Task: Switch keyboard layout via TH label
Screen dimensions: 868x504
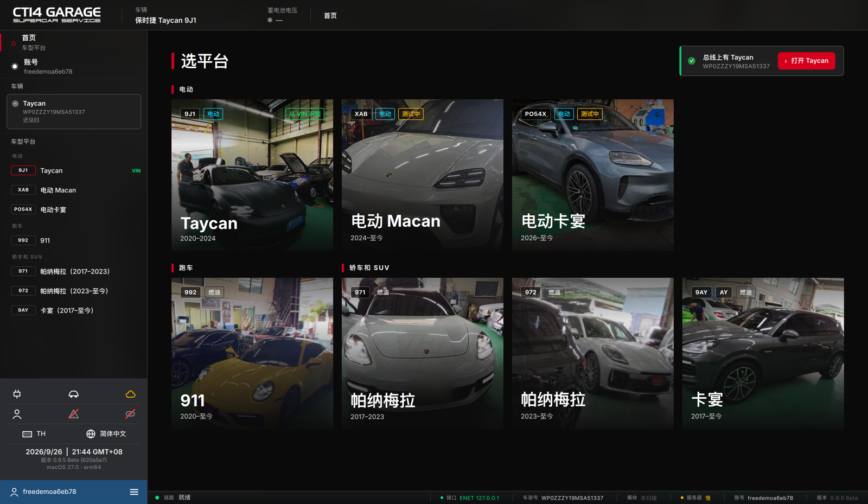Action: [41, 434]
